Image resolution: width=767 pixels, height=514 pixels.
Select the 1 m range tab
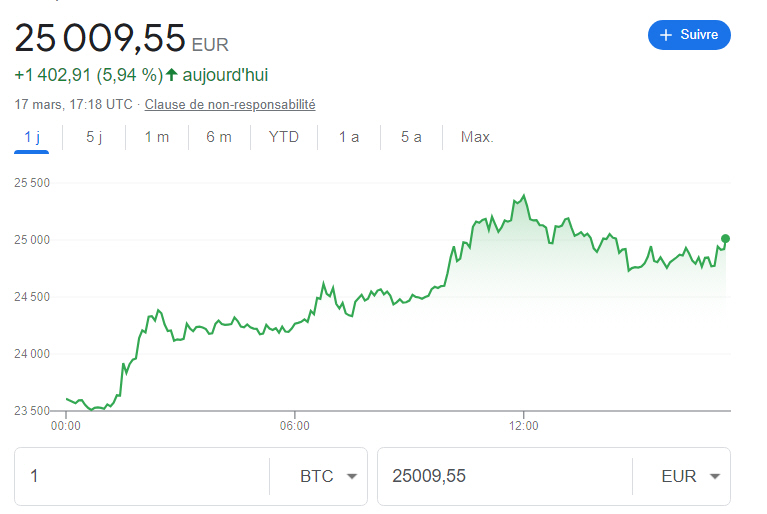click(157, 137)
